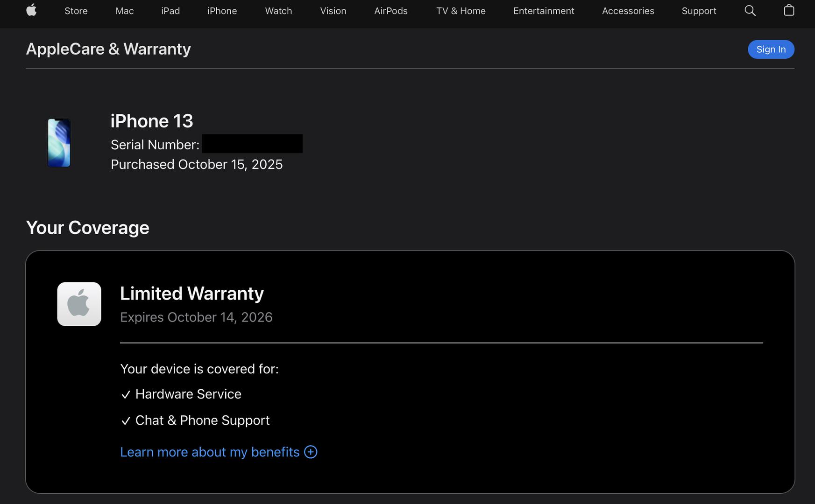The height and width of the screenshot is (504, 815).
Task: Click the plus circle icon beside benefits
Action: [311, 452]
